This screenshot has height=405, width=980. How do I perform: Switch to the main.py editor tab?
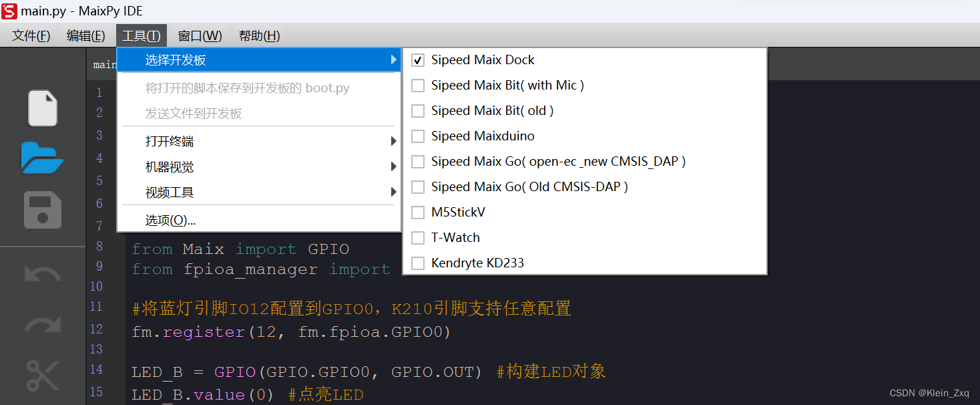click(x=105, y=64)
